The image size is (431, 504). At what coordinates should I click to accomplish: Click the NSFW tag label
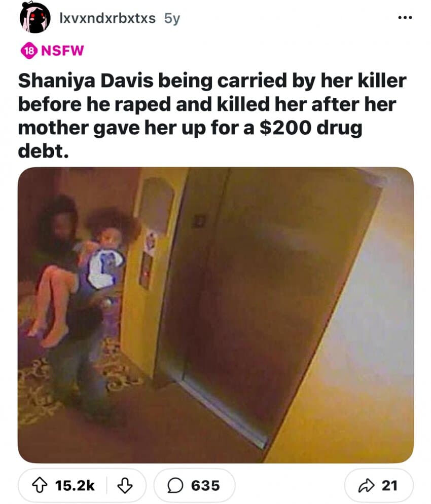62,51
